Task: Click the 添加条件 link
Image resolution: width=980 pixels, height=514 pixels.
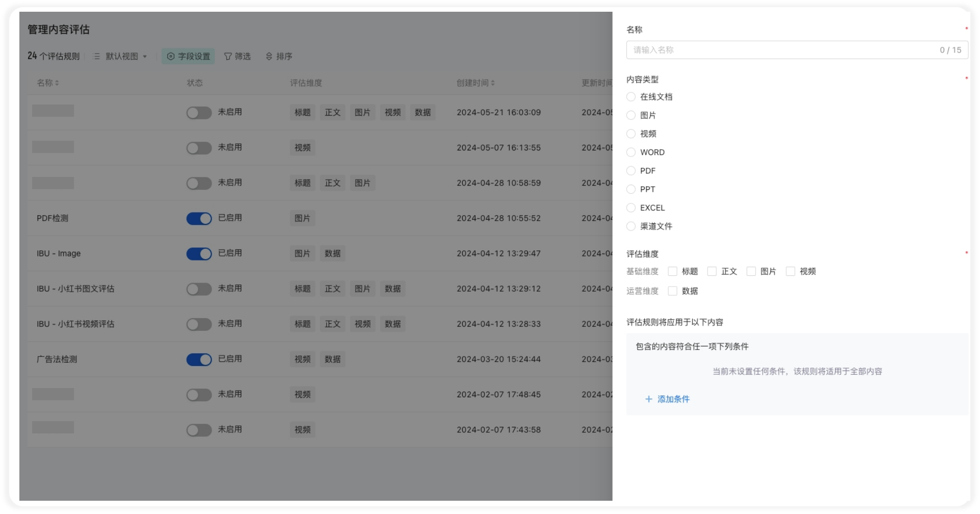Action: tap(673, 399)
